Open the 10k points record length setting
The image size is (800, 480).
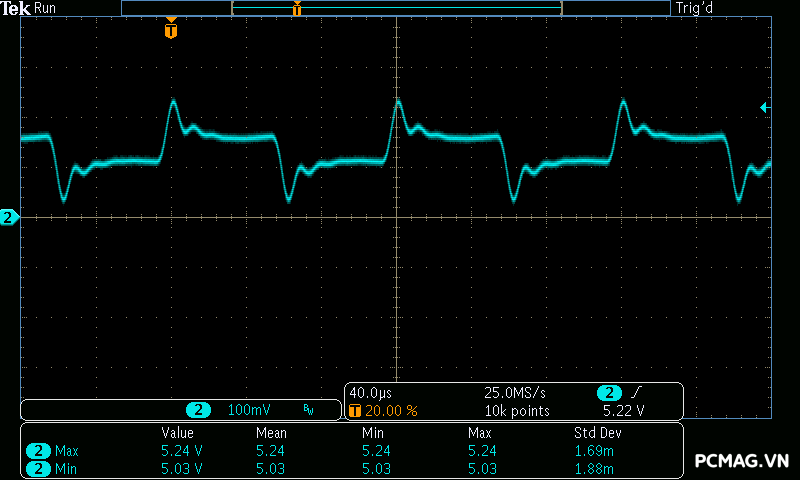[x=516, y=410]
